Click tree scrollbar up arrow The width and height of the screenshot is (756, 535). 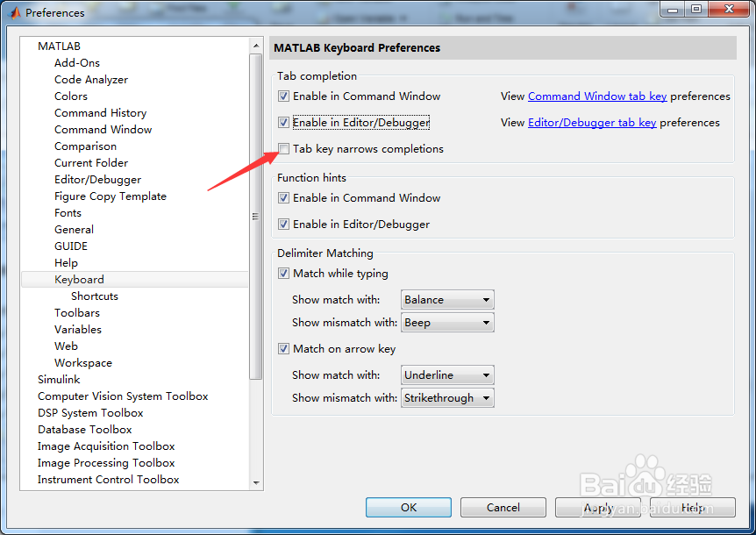[x=256, y=46]
